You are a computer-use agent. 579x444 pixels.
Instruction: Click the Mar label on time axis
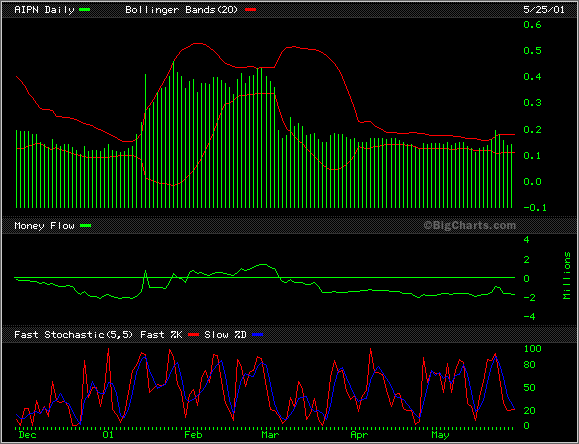(x=270, y=434)
